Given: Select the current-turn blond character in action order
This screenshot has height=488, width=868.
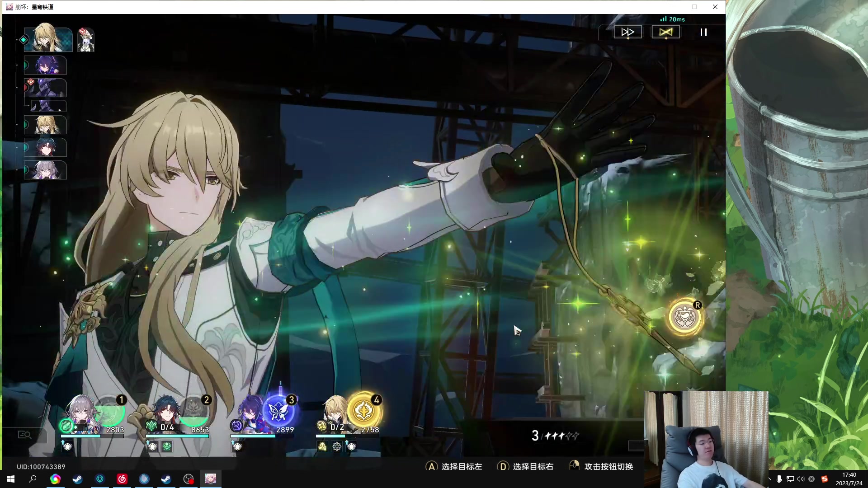Looking at the screenshot, I should 48,39.
